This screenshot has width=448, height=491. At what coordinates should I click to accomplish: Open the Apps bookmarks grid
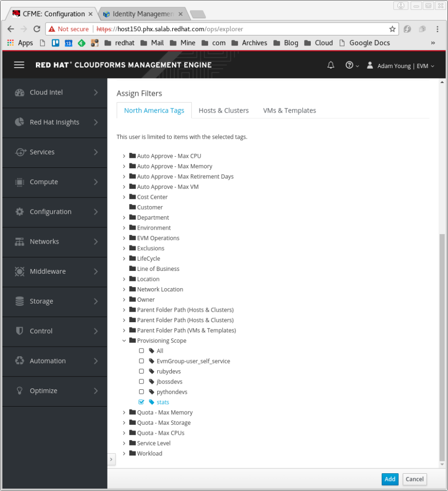(20, 43)
